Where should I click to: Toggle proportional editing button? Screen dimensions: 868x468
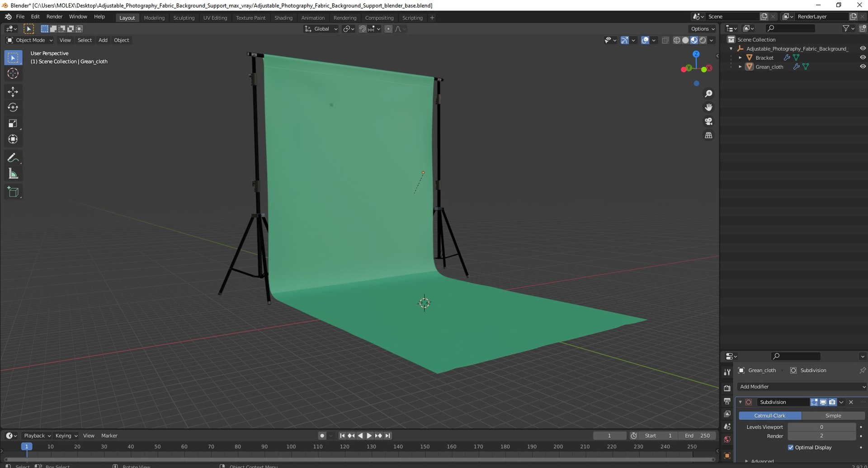click(388, 29)
